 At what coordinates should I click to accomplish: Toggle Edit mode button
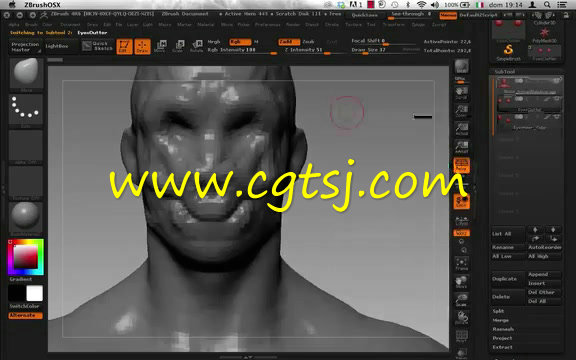coord(124,46)
